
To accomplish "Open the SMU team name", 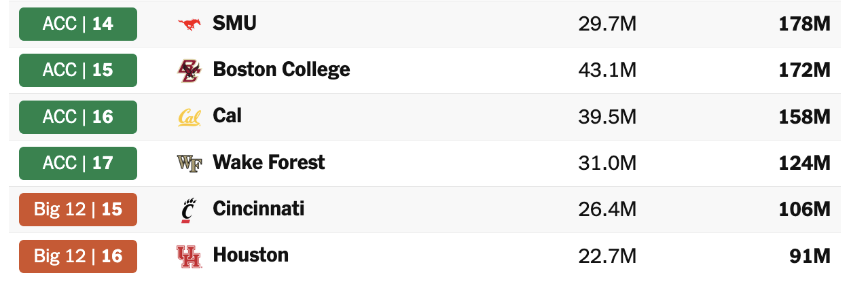I will 234,23.
